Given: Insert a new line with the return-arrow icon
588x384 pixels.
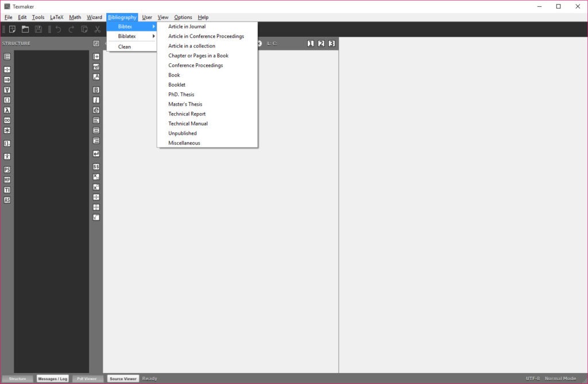Looking at the screenshot, I should [x=96, y=154].
